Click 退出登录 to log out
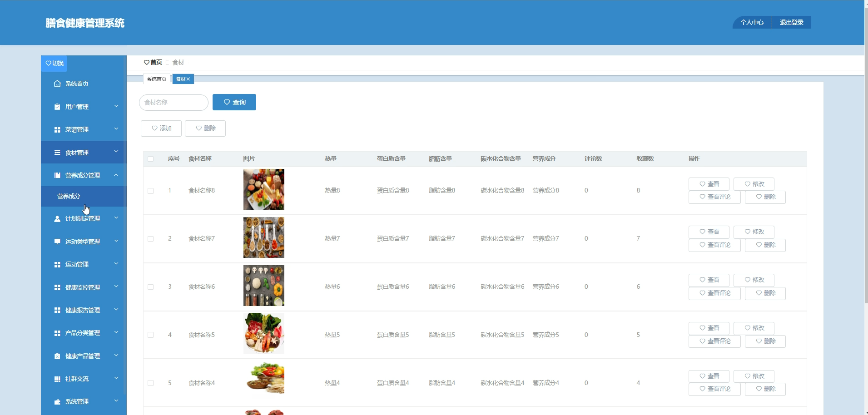The width and height of the screenshot is (868, 415). tap(792, 22)
